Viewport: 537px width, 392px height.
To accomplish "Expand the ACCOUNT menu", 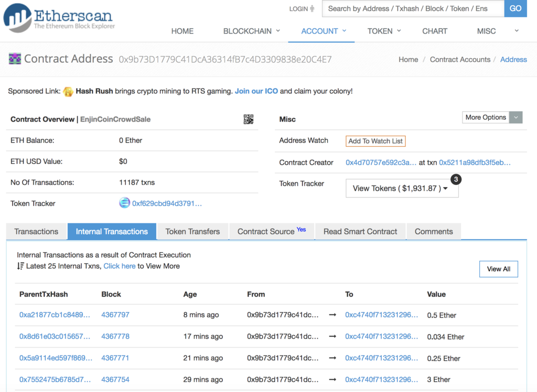I will tap(324, 31).
